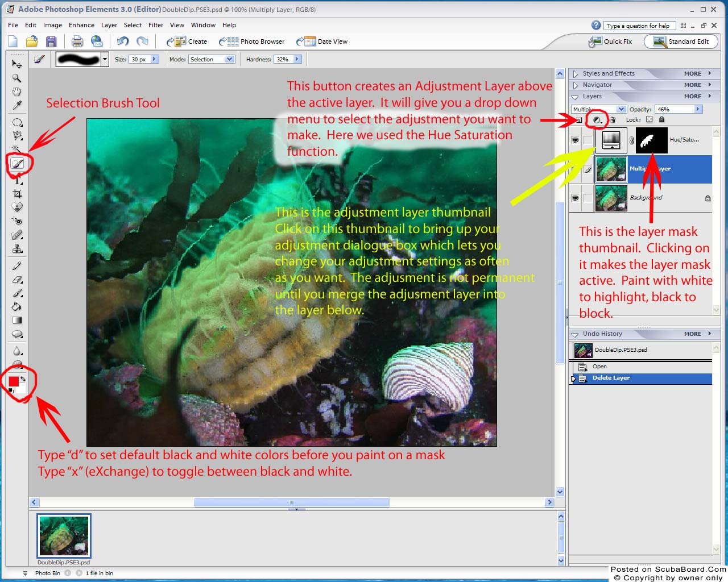728x582 pixels.
Task: Toggle link box on Hue/Saturation layer
Action: (588, 140)
